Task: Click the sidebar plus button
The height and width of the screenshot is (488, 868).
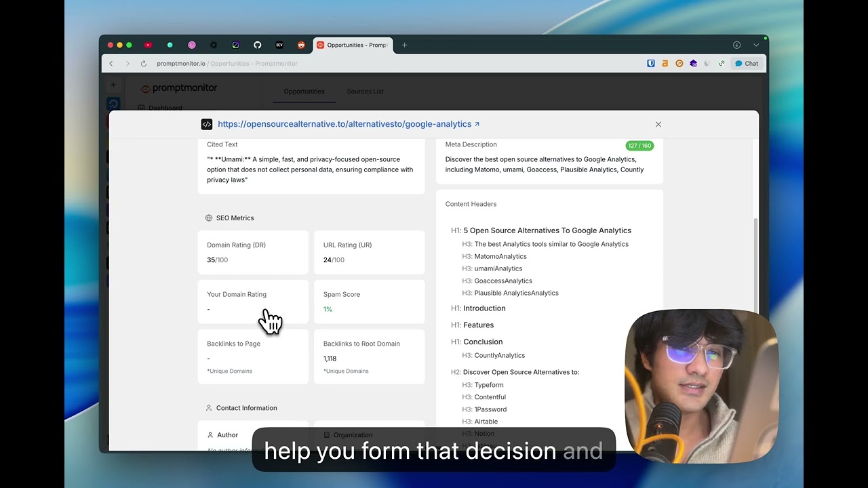Action: [113, 85]
